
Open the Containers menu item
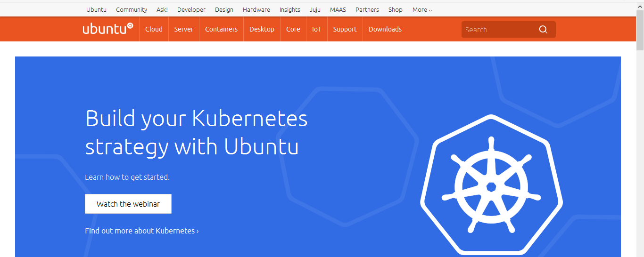point(221,29)
